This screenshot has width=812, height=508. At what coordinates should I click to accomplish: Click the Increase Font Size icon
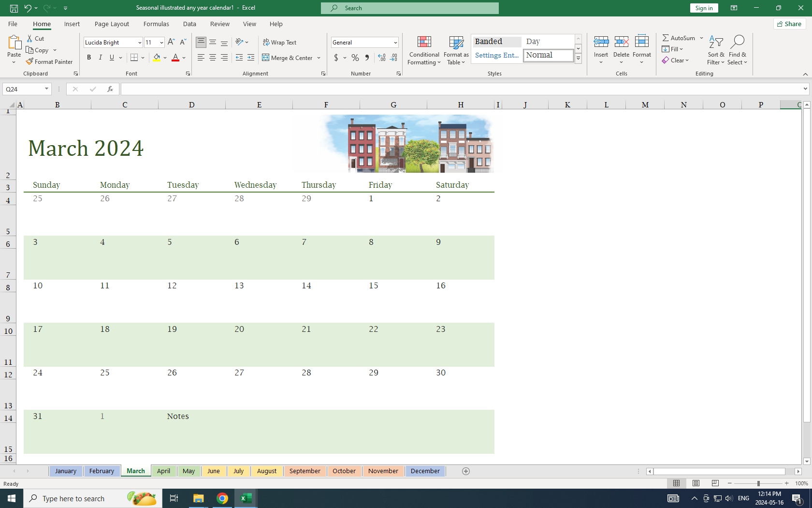click(171, 42)
